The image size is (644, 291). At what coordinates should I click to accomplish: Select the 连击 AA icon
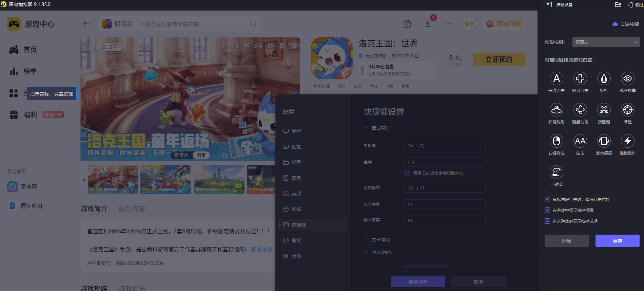coord(580,141)
